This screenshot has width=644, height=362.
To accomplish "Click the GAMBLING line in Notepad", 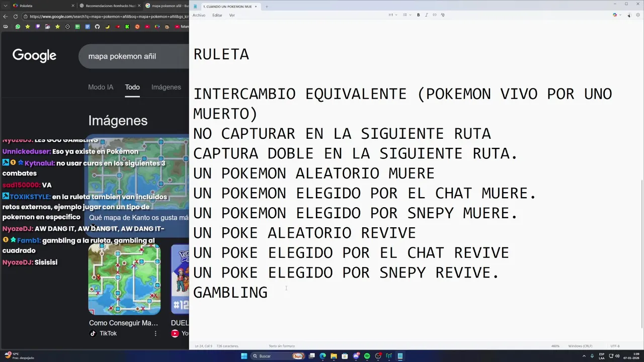I will 230,293.
